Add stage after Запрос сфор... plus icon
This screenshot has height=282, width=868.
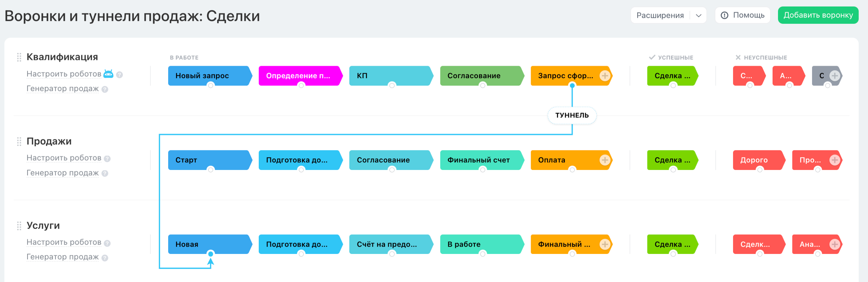605,76
